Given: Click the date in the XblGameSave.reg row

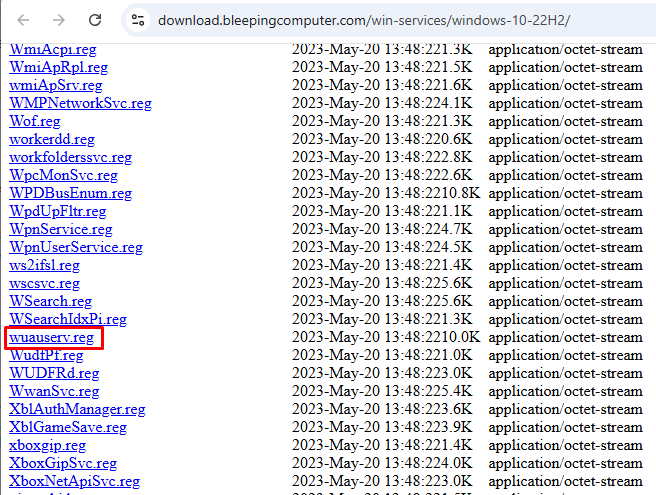Looking at the screenshot, I should [x=336, y=427].
